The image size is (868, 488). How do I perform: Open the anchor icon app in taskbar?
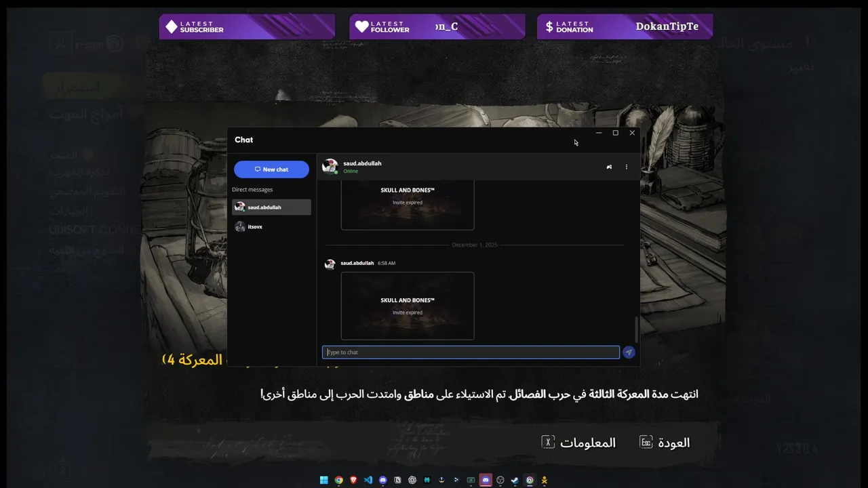point(441,480)
